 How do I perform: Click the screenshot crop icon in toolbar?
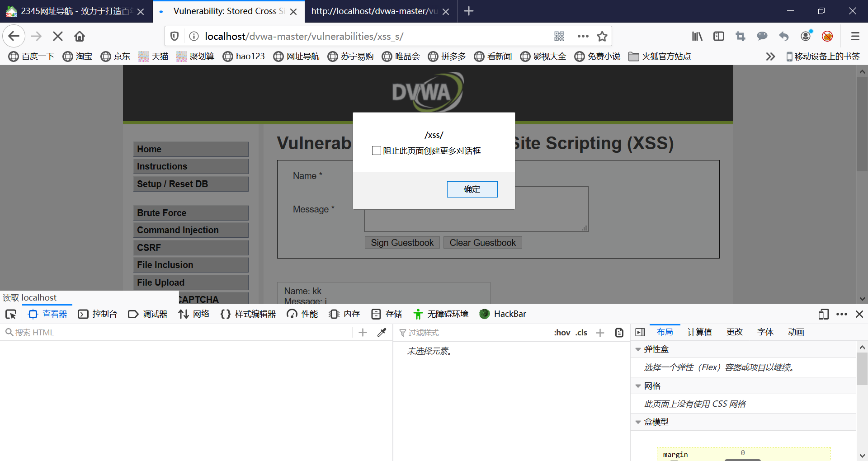coord(741,36)
